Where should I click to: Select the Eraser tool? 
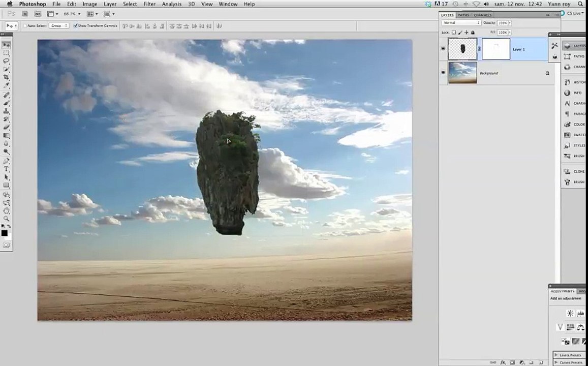coord(6,128)
